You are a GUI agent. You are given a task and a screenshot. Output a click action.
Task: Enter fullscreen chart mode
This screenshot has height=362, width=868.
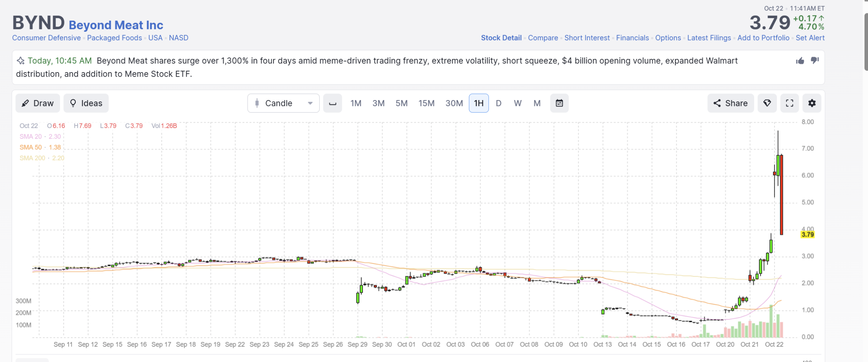[x=789, y=103]
